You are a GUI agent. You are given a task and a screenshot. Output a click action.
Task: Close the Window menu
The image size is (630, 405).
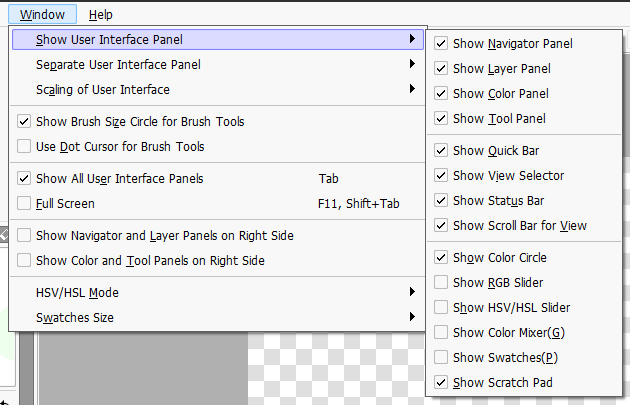42,14
